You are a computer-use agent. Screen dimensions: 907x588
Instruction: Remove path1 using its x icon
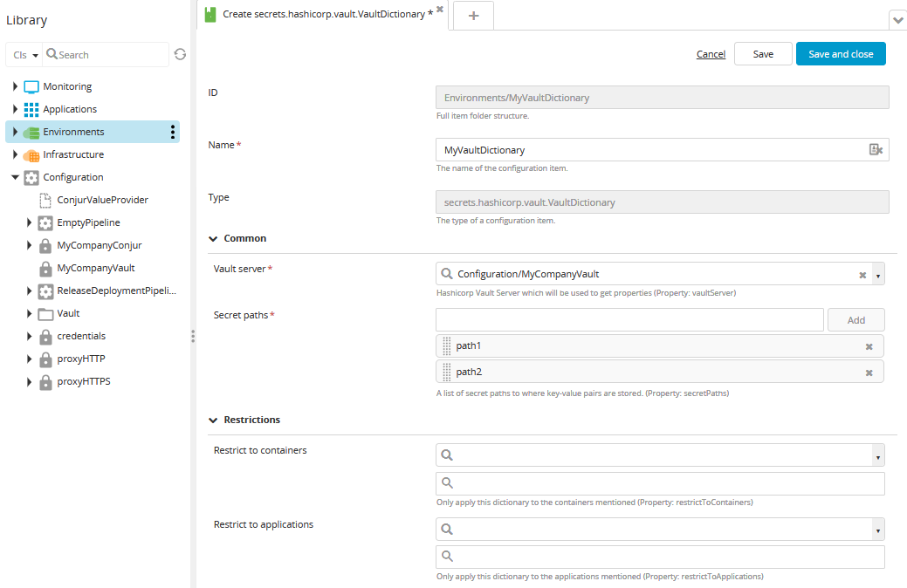[x=869, y=346]
